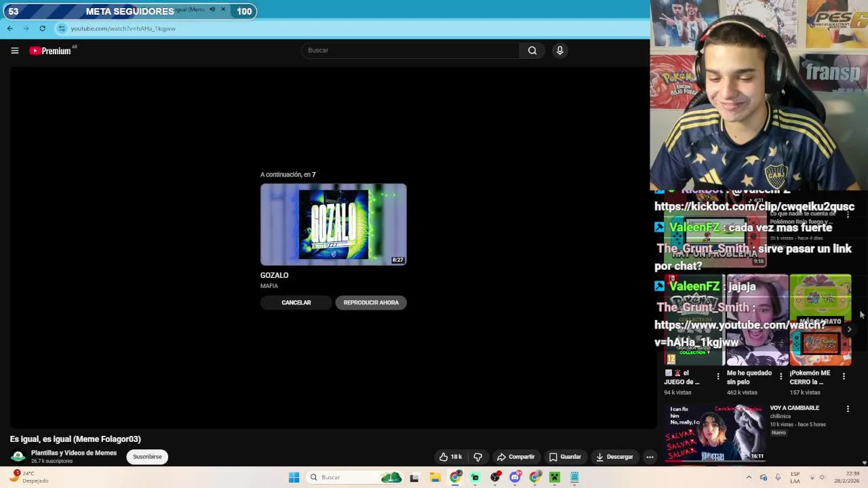Image resolution: width=868 pixels, height=488 pixels.
Task: Mute the tab via speaker icon
Action: 212,9
